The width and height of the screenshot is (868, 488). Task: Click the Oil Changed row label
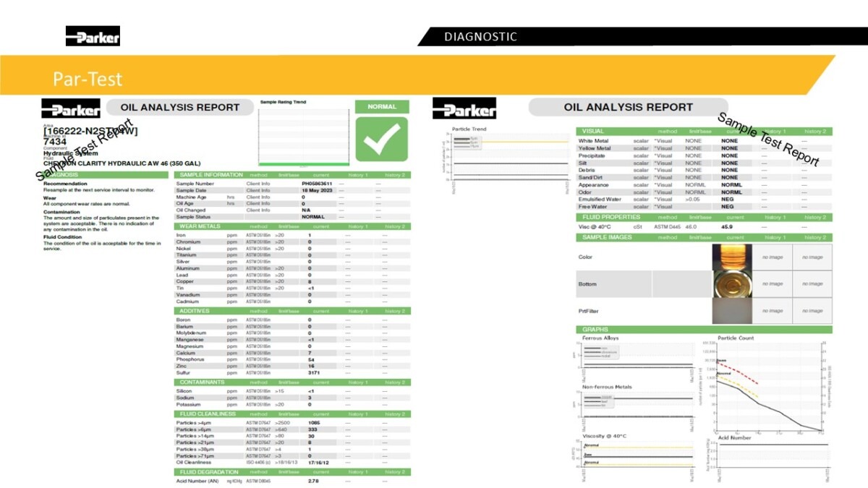[x=192, y=210]
